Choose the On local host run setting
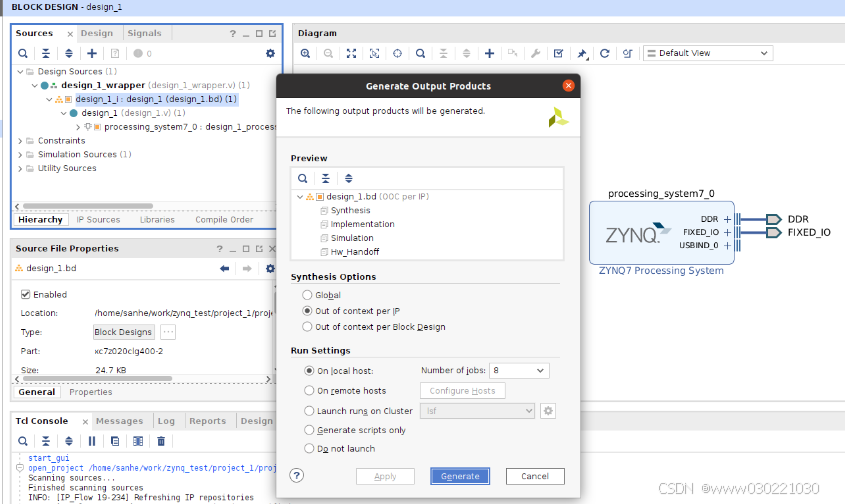Screen dimensions: 845x504 pos(309,371)
